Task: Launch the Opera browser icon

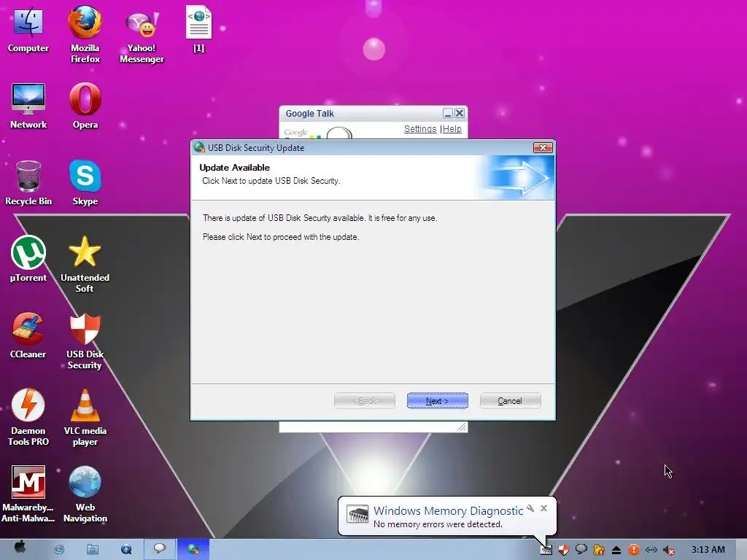Action: pyautogui.click(x=85, y=106)
